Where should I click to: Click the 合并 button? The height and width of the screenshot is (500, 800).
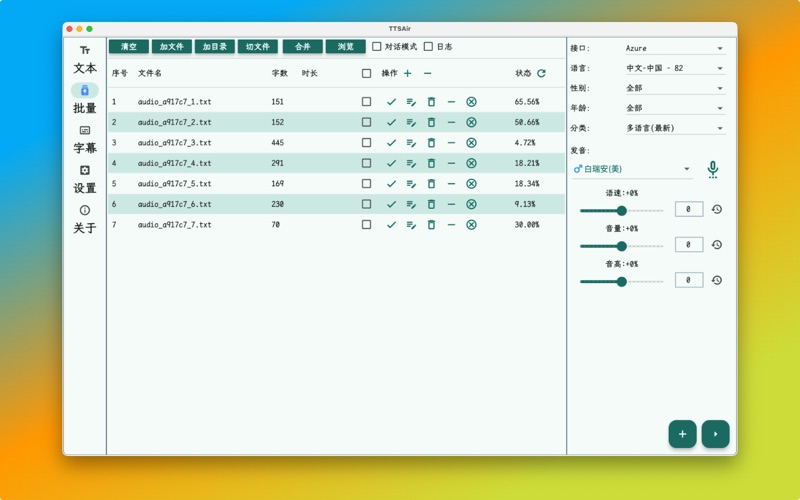pos(303,46)
